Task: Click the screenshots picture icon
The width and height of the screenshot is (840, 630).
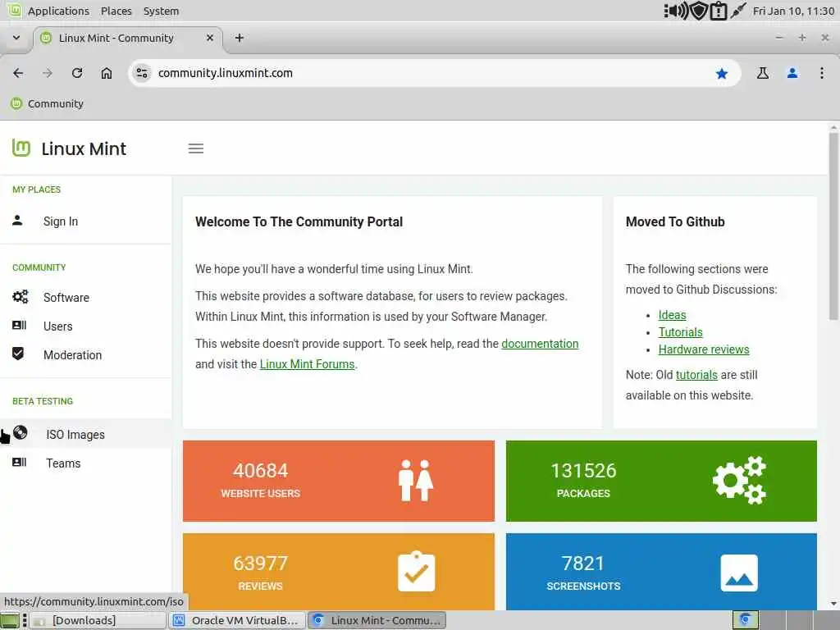Action: pyautogui.click(x=739, y=573)
